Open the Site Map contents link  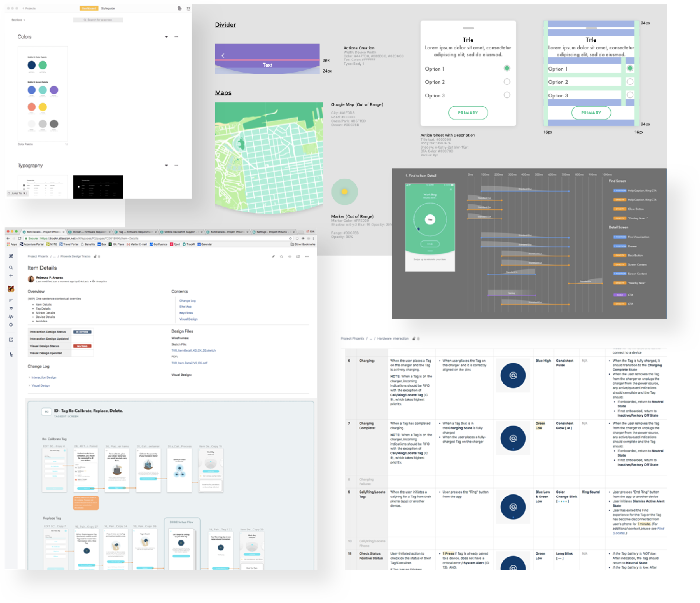(x=185, y=307)
